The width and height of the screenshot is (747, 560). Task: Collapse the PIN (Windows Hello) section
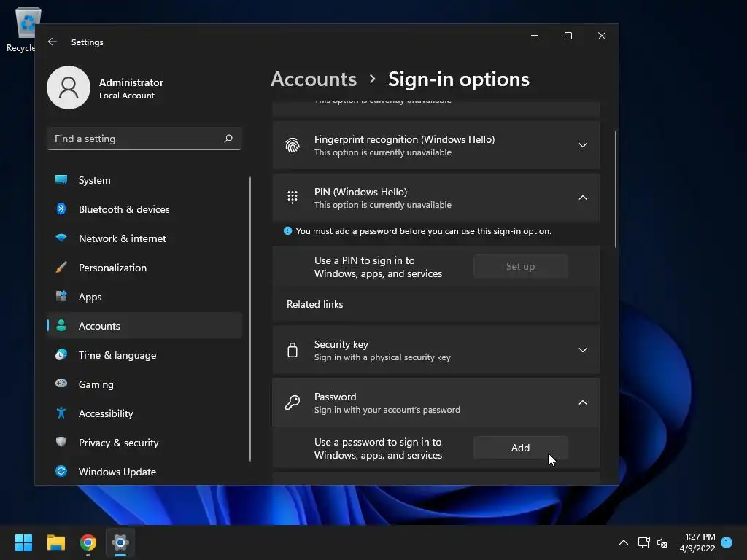(x=583, y=197)
